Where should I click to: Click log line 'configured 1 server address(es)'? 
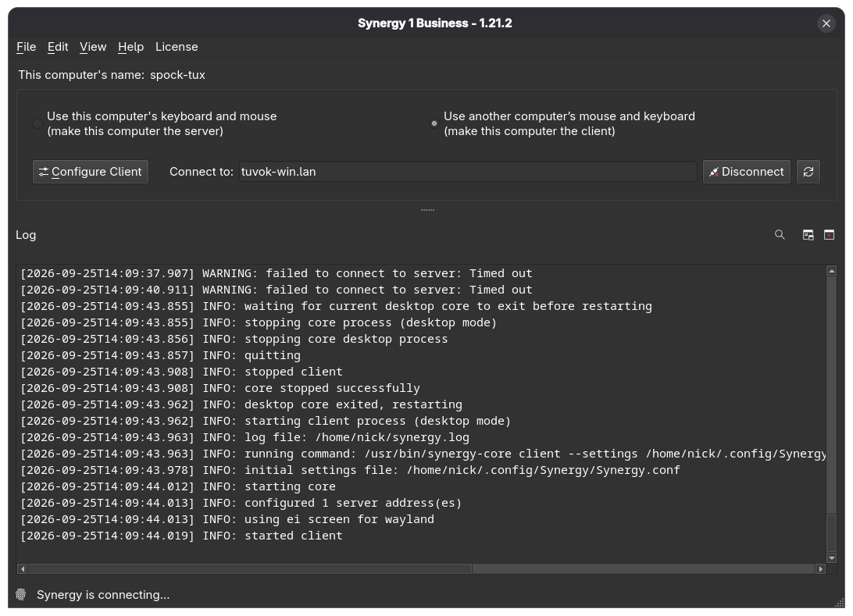[241, 503]
